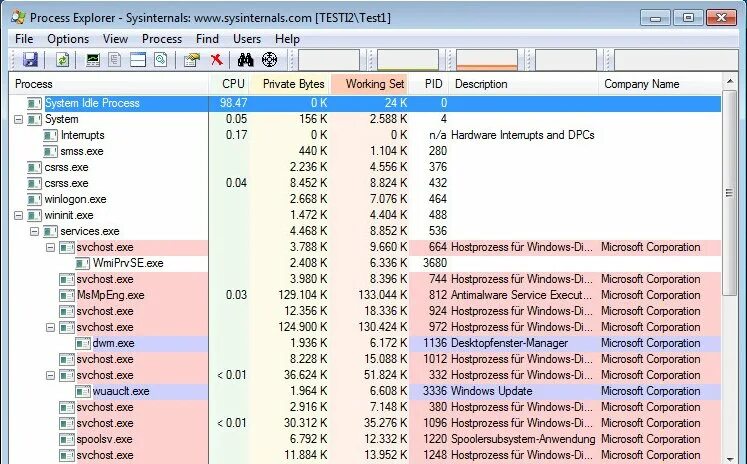Screen dimensions: 747x464
Task: Click the wuauclt.exe process icon
Action: tap(82, 391)
